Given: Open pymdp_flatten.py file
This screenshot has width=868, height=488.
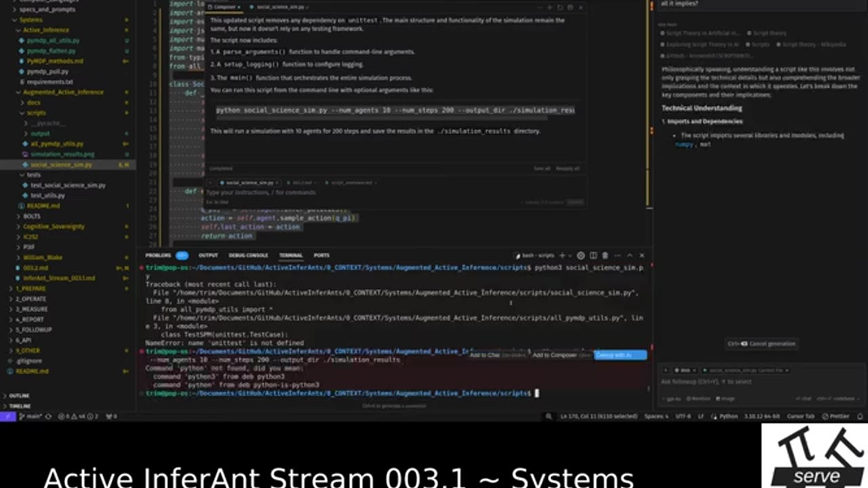Looking at the screenshot, I should (x=52, y=51).
